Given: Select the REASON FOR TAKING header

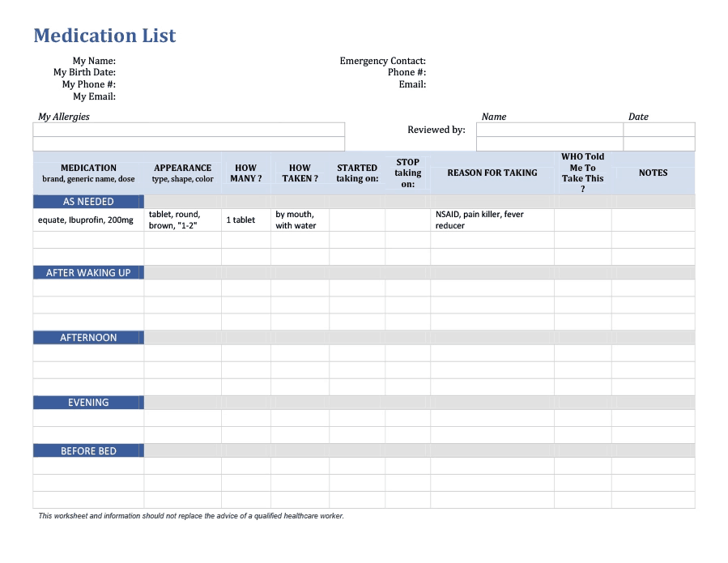Looking at the screenshot, I should (x=492, y=173).
